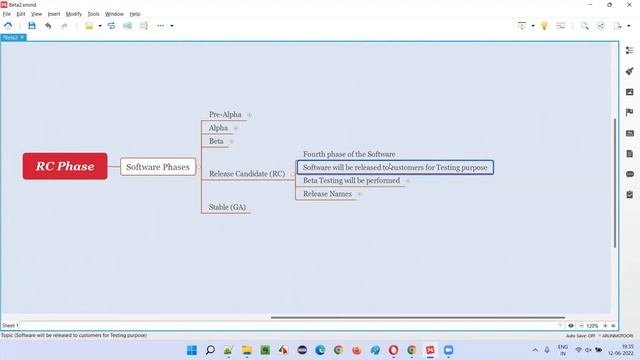The width and height of the screenshot is (640, 360).
Task: Open the Markers flag panel in sidebar
Action: click(x=629, y=112)
